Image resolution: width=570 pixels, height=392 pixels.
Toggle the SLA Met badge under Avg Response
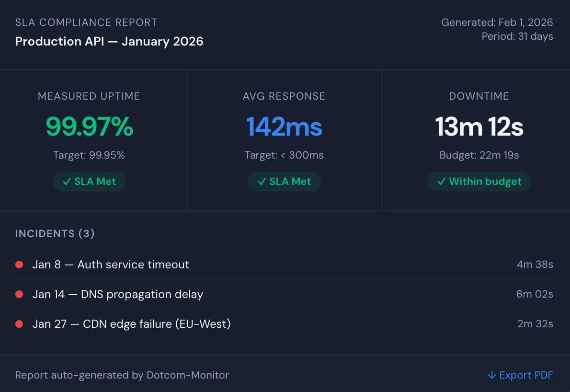pyautogui.click(x=284, y=181)
